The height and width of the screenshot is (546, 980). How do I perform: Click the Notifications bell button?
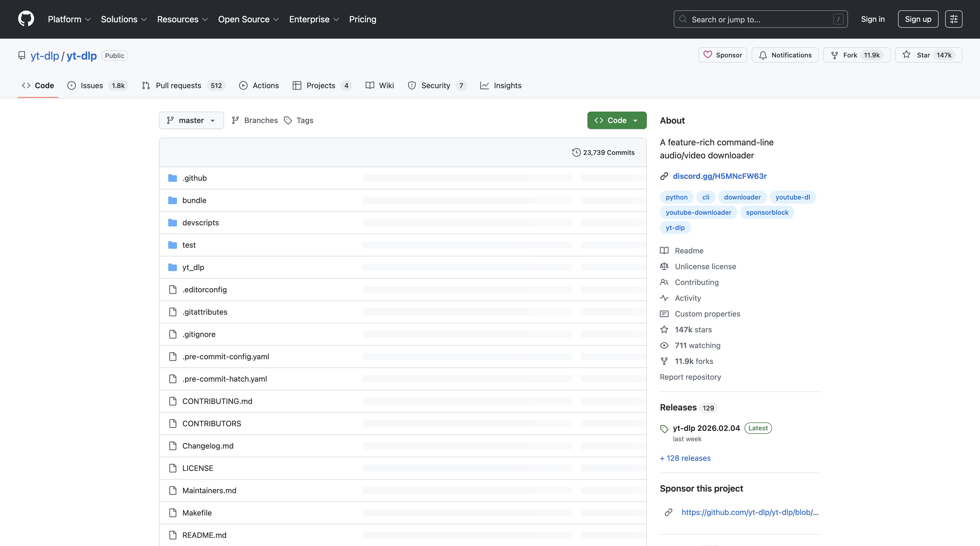point(785,55)
